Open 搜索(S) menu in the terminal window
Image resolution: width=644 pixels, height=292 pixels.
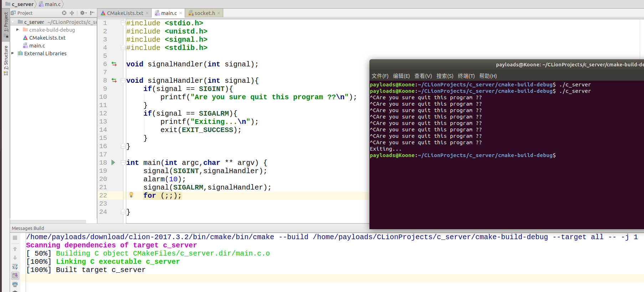point(445,76)
